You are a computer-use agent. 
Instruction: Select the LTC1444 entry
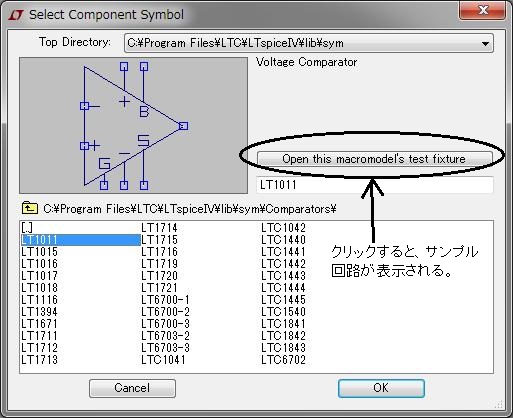(283, 288)
